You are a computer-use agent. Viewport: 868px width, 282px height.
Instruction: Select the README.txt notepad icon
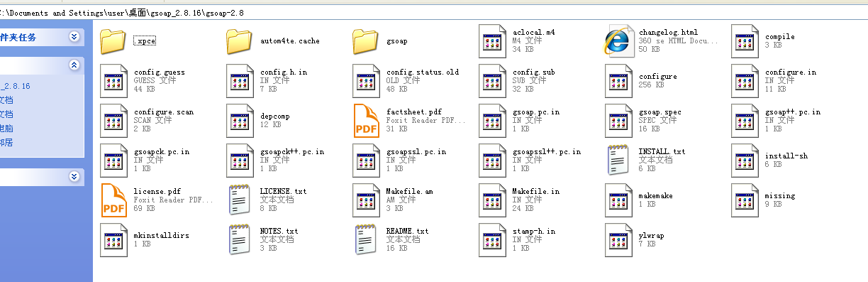click(365, 239)
